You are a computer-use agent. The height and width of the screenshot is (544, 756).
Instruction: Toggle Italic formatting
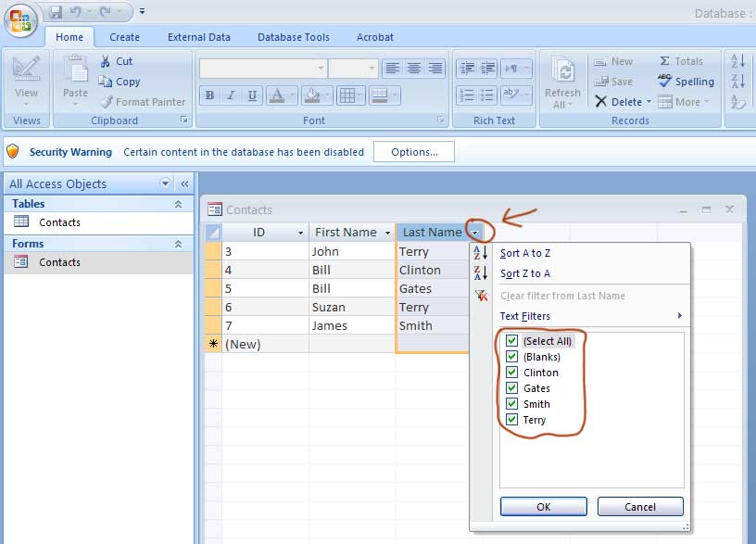click(x=231, y=95)
